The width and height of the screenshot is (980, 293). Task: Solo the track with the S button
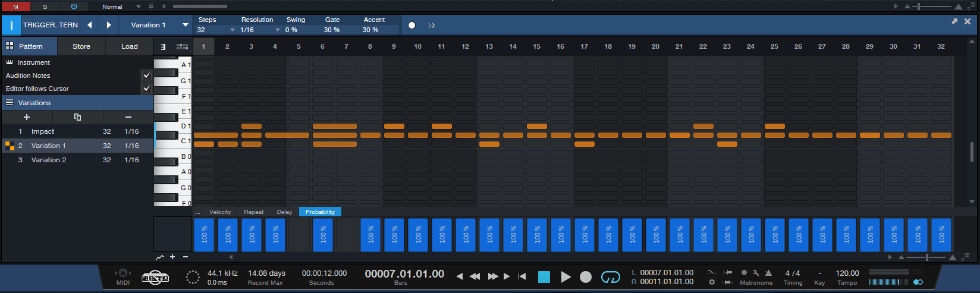[45, 7]
